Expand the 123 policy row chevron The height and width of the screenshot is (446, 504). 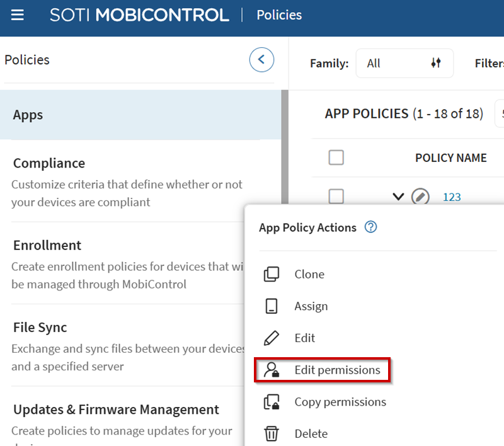(x=398, y=197)
